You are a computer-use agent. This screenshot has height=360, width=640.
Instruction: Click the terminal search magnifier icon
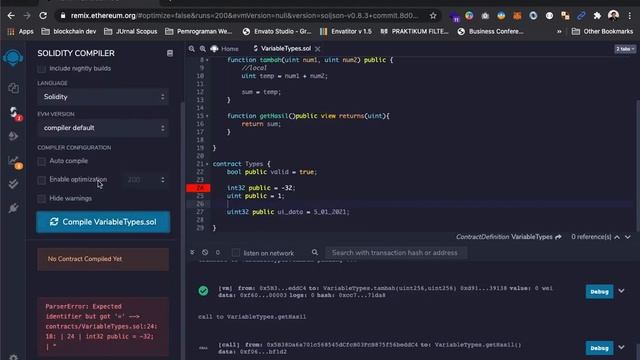tap(315, 253)
